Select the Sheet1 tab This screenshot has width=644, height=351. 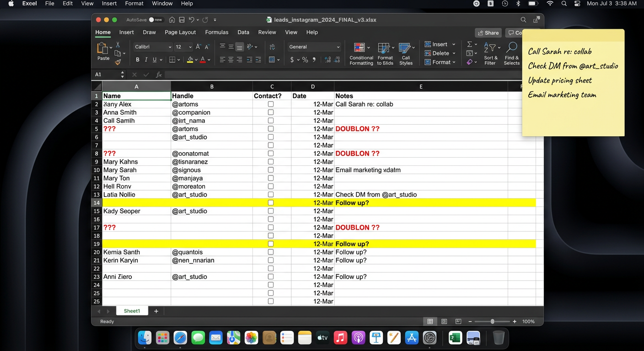point(132,311)
